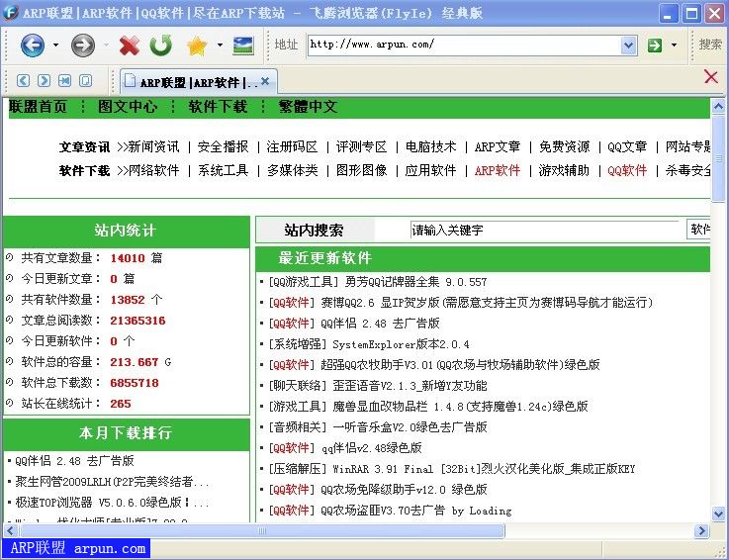This screenshot has height=560, width=729.
Task: Open 魔兽显血改物品栏 1.4.8 entry
Action: point(460,407)
